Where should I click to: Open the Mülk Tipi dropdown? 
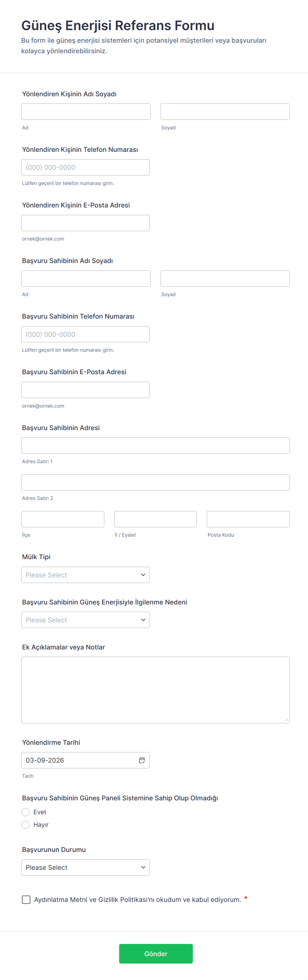85,574
